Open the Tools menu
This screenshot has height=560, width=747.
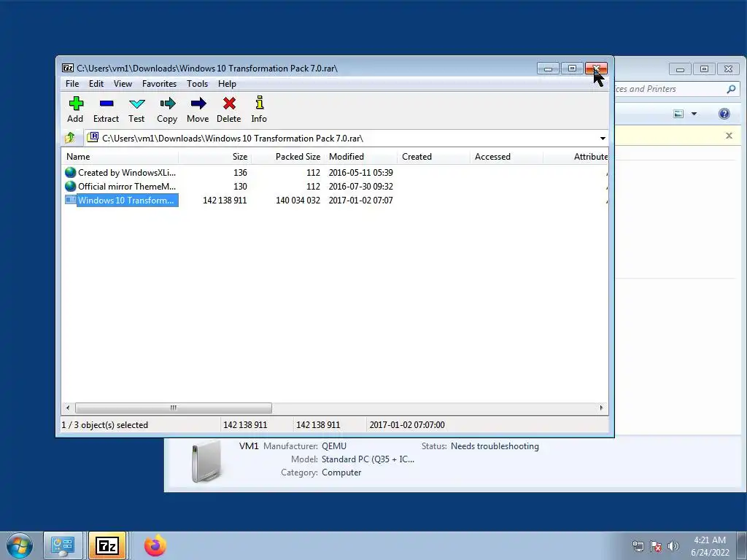197,84
